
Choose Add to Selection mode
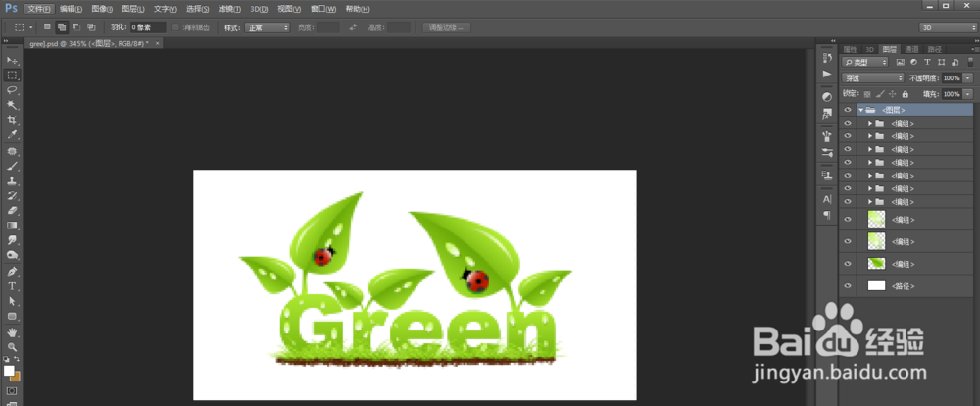click(62, 27)
